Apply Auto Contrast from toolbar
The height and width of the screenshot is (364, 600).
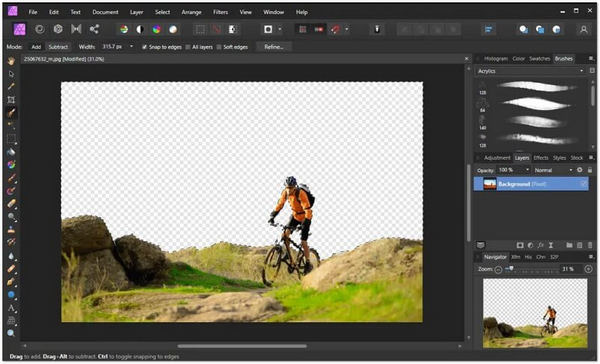140,29
